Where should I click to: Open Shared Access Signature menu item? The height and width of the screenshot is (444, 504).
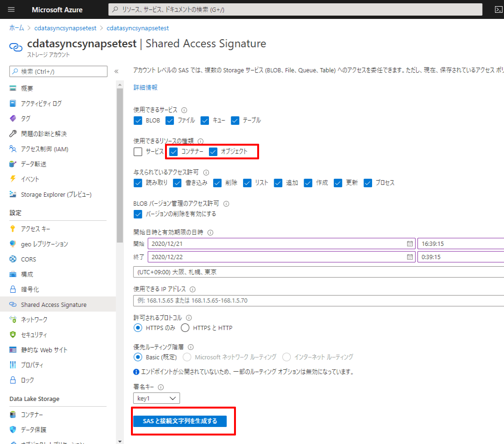coord(58,305)
